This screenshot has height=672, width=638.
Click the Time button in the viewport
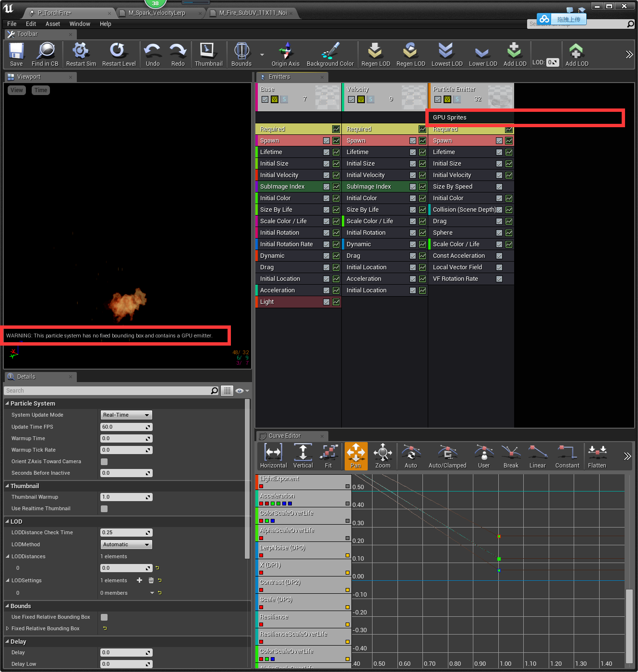(40, 90)
